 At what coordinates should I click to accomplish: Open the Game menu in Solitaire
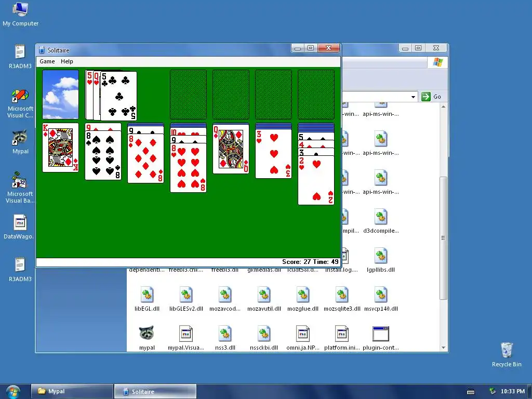(47, 61)
